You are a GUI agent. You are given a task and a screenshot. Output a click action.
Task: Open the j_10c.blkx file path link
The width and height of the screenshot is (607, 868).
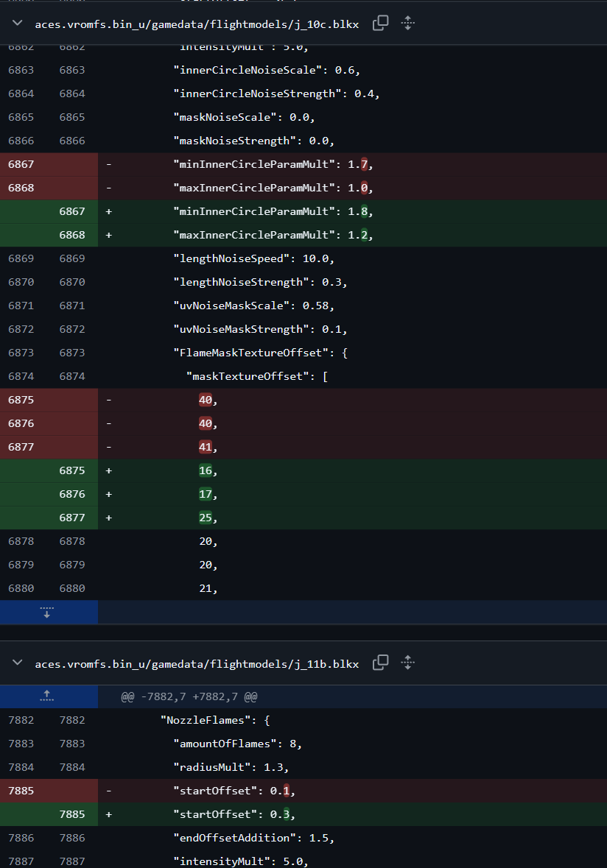(197, 24)
